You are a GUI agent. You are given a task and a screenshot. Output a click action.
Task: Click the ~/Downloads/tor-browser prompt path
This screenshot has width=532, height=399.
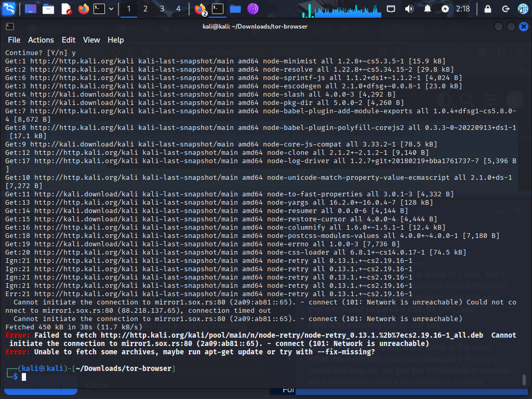(124, 368)
